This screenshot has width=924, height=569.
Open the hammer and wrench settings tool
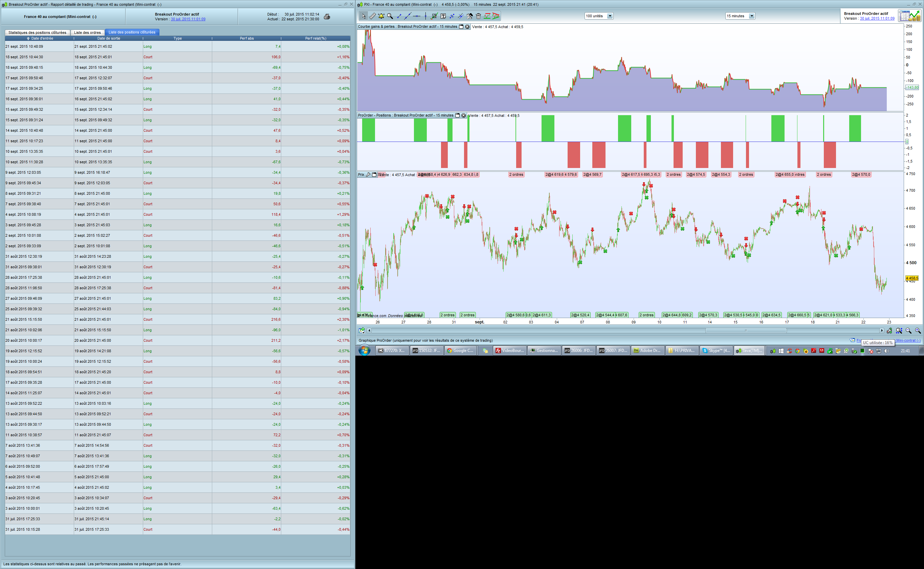(x=470, y=16)
